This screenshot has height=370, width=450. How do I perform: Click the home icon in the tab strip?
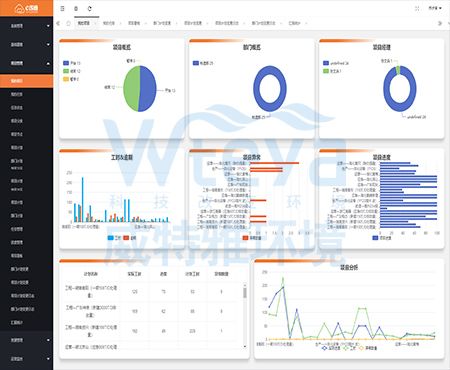(69, 23)
